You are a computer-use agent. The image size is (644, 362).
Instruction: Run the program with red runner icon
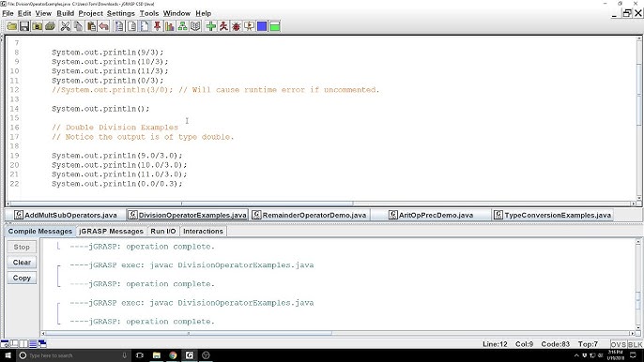click(x=223, y=26)
